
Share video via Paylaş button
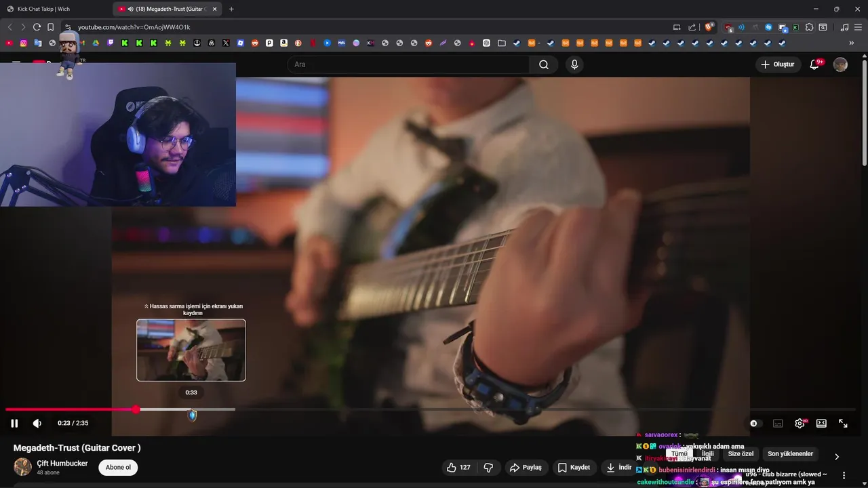(526, 467)
